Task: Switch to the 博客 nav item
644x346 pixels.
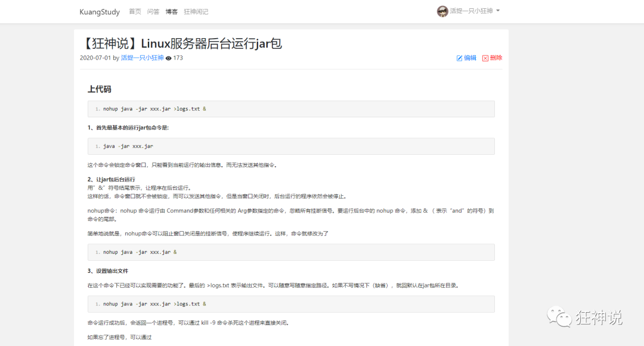Action: click(171, 11)
